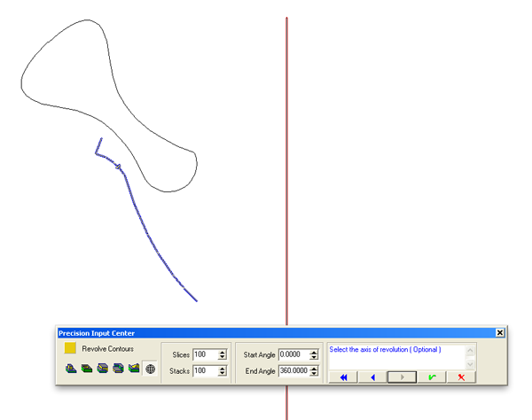Image resolution: width=532 pixels, height=420 pixels.
Task: Click inside the Stacks value field
Action: pos(206,371)
